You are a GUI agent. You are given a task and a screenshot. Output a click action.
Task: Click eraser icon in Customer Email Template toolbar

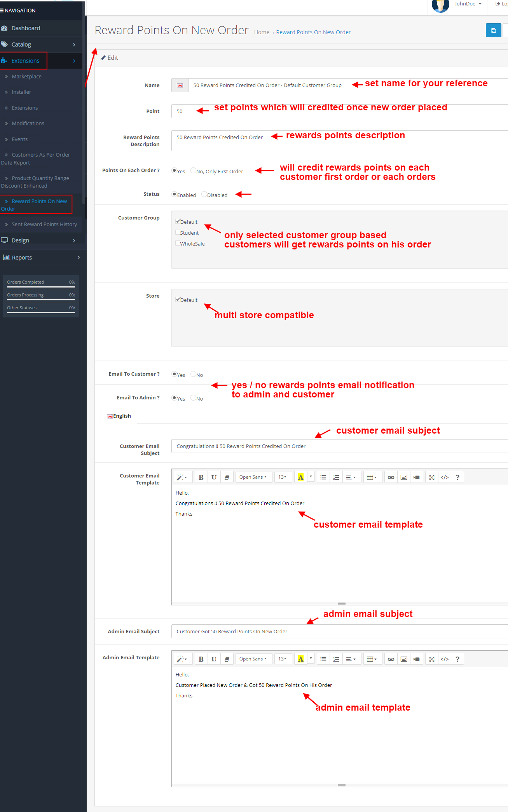click(x=227, y=477)
